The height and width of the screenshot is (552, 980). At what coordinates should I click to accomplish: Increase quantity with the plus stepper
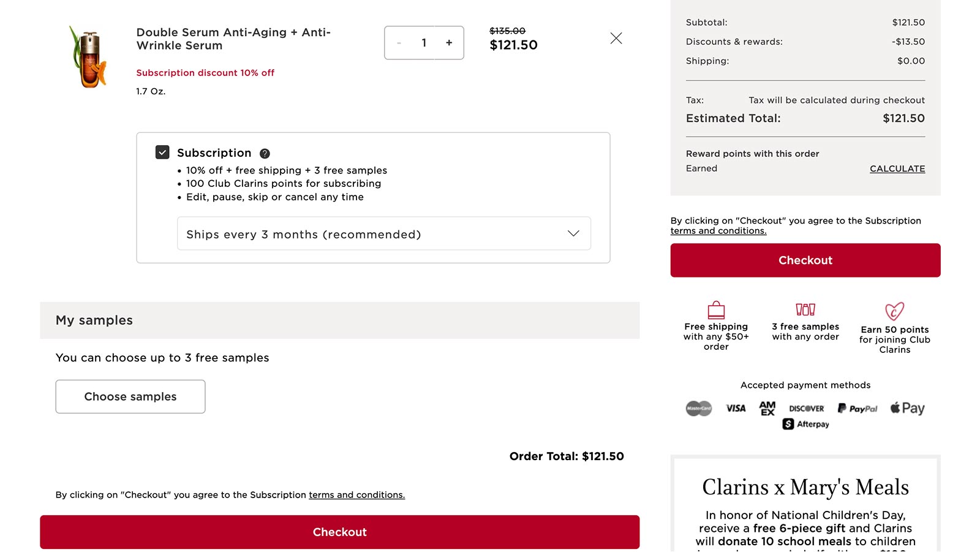tap(449, 43)
